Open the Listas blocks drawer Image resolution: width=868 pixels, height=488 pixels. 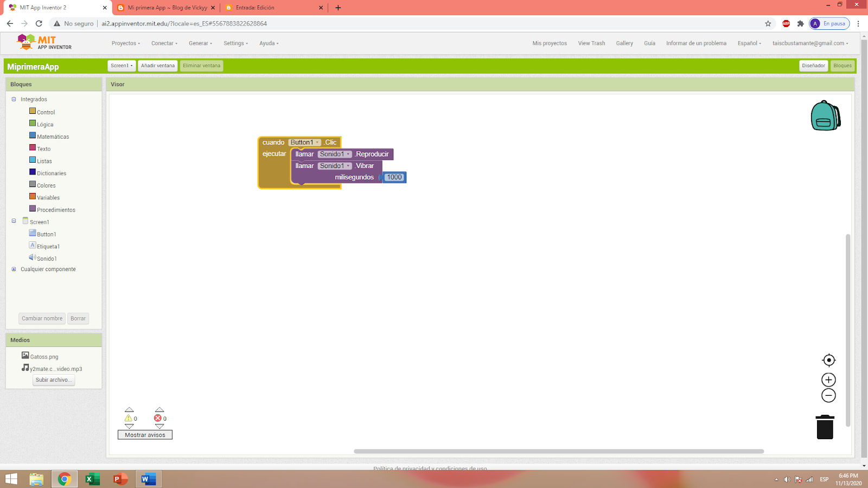pos(44,161)
